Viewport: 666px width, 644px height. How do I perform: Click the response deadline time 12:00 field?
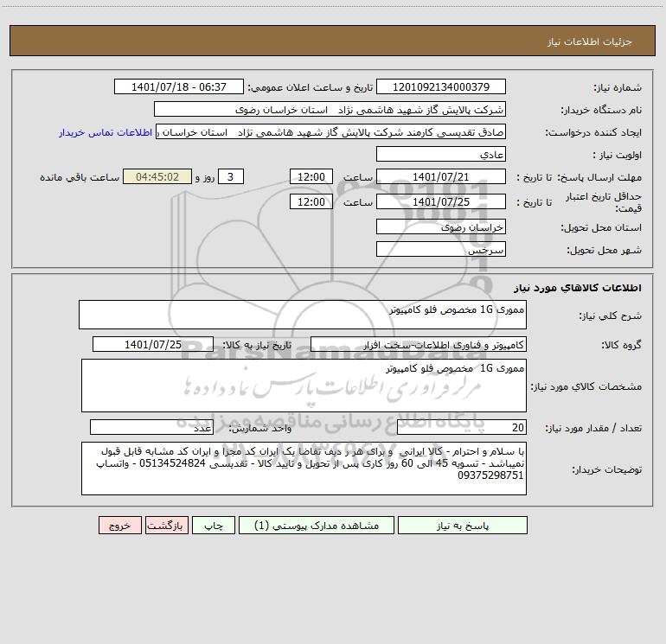pos(311,176)
